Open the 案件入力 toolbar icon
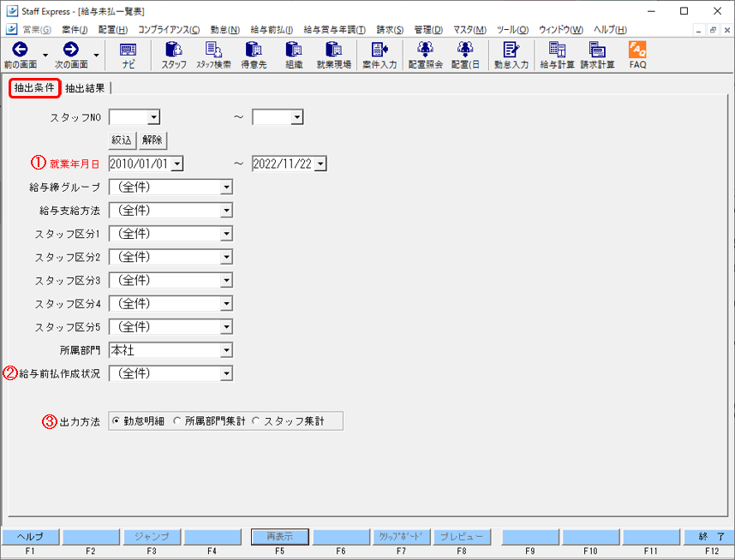Screen dimensions: 735x560 [379, 50]
